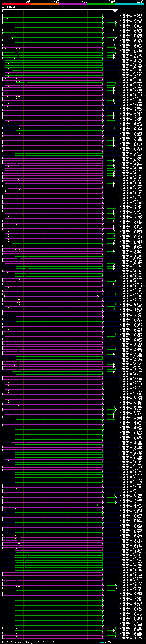The width and height of the screenshot is (146, 644).
Task: Click the UniRef100_A8NFS7 label
Action: coord(131,77)
